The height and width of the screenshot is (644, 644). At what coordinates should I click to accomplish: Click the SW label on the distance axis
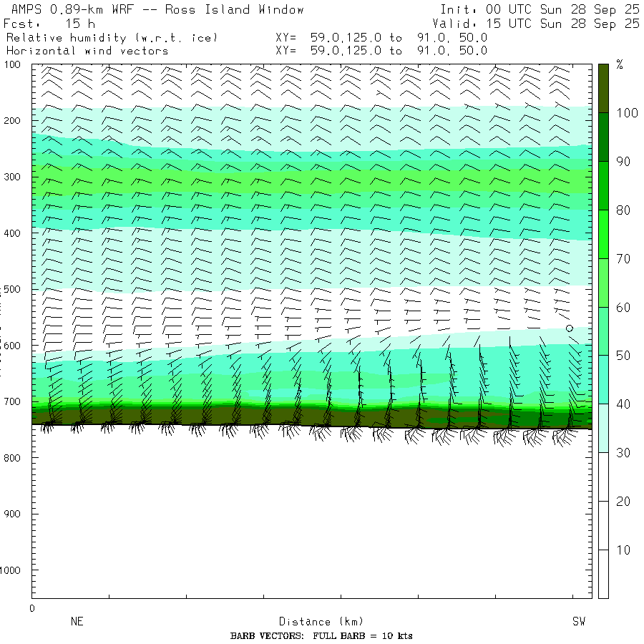coord(578,622)
